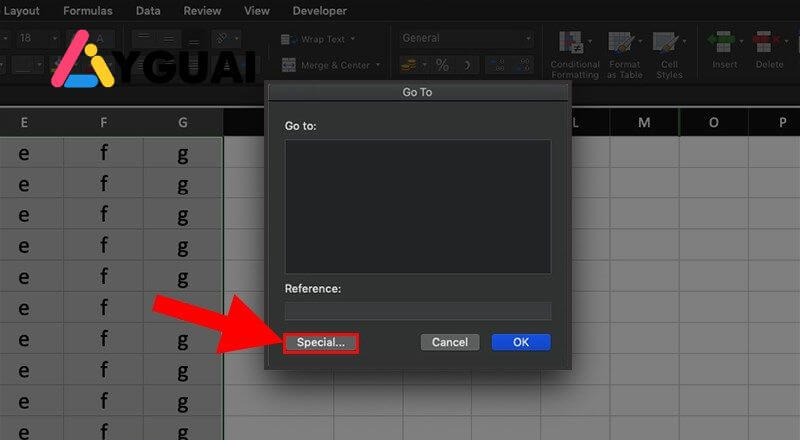Switch to the Data tab
800x440 pixels.
[148, 11]
